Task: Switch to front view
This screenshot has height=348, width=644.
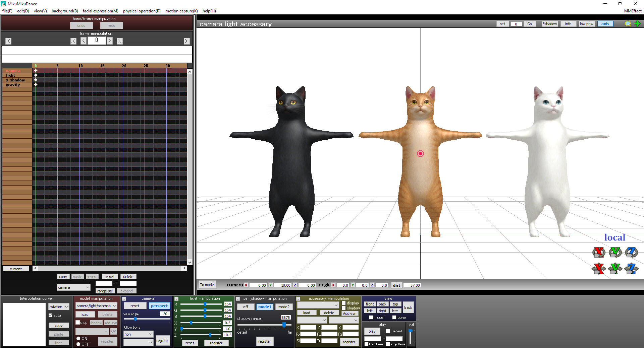Action: (x=370, y=304)
